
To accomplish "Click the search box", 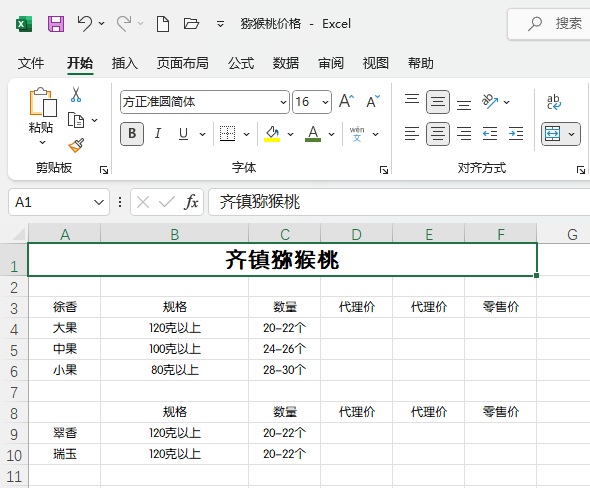I will pos(549,24).
